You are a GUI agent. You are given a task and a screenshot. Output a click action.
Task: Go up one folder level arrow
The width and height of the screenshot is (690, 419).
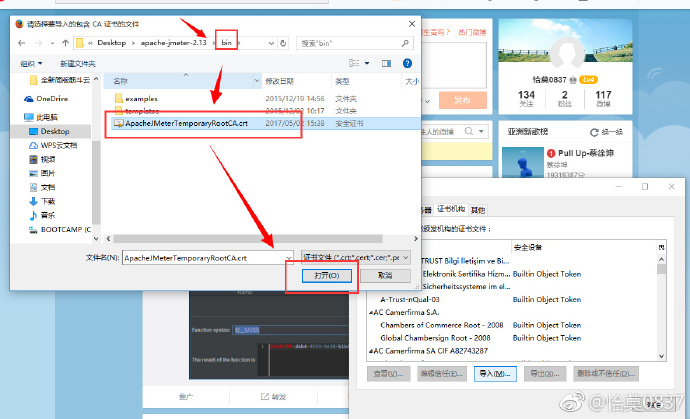66,43
